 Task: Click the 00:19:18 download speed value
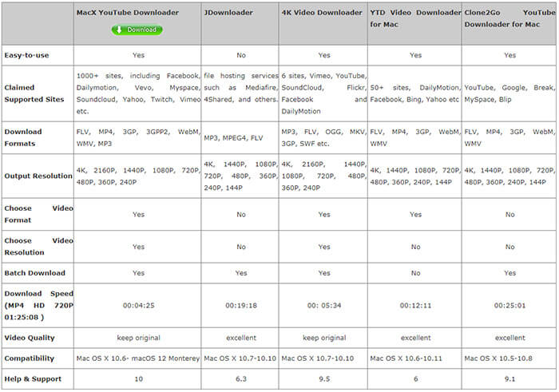(x=241, y=306)
